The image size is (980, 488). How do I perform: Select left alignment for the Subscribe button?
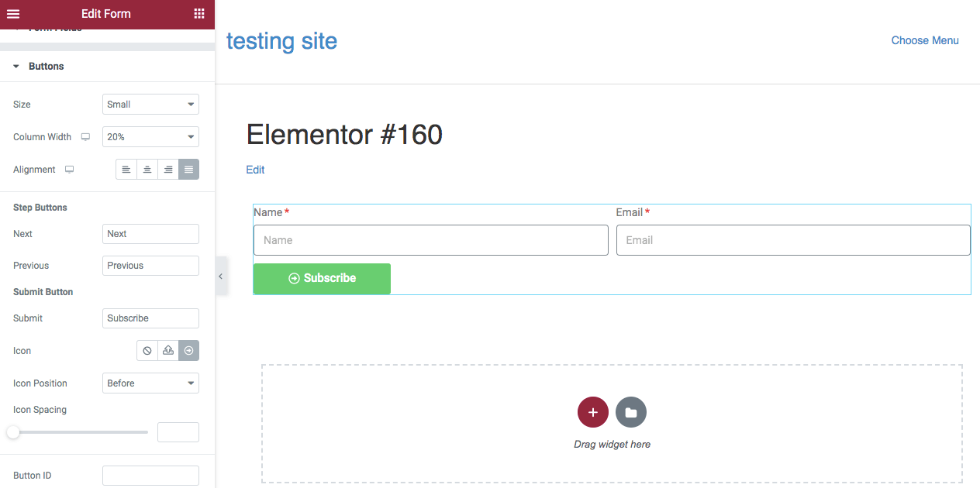[126, 169]
